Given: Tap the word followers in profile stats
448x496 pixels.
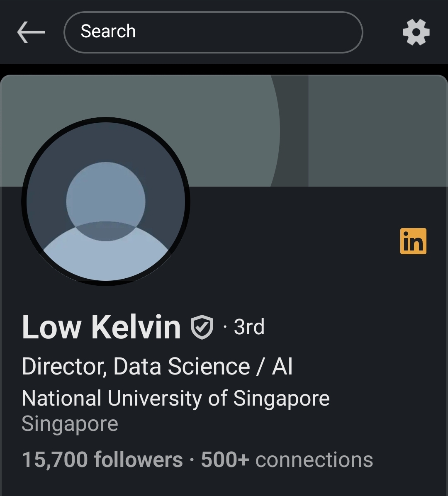Looking at the screenshot, I should tap(138, 460).
